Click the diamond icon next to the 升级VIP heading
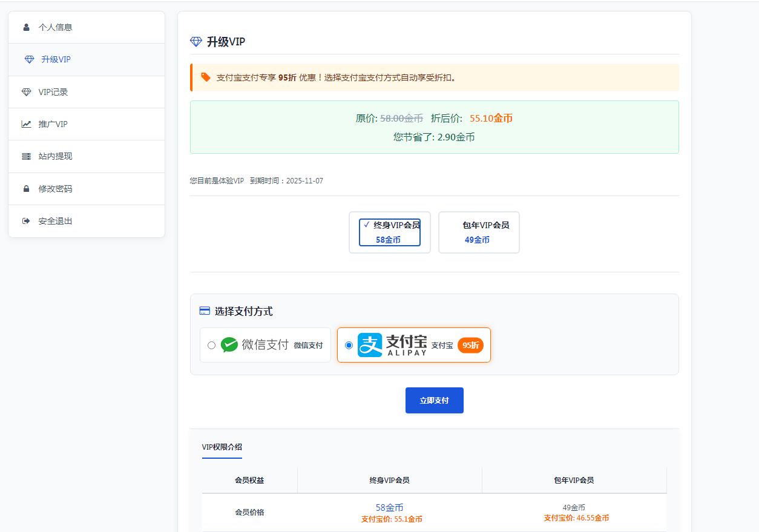Viewport: 759px width, 532px height. click(195, 41)
